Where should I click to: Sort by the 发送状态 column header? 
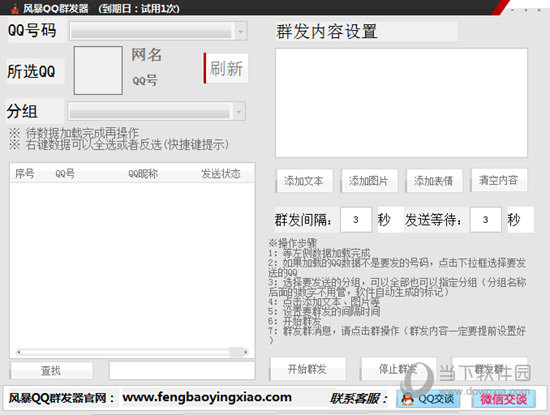pos(221,174)
